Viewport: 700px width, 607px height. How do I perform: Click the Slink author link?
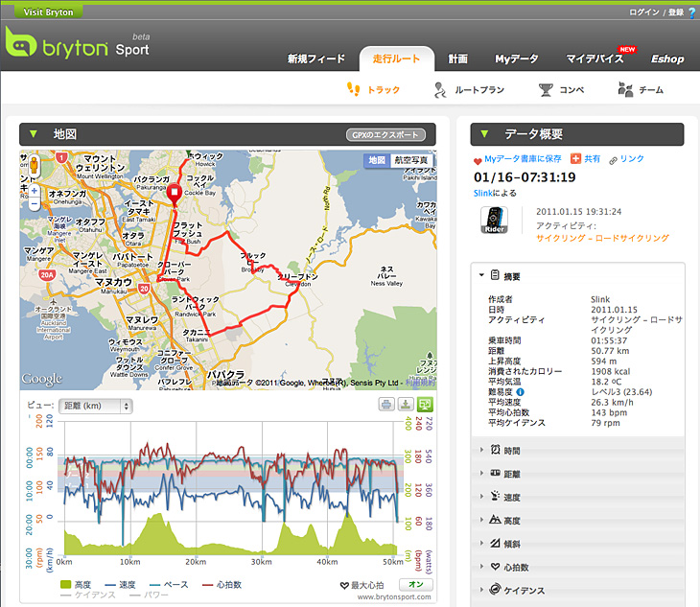click(483, 193)
